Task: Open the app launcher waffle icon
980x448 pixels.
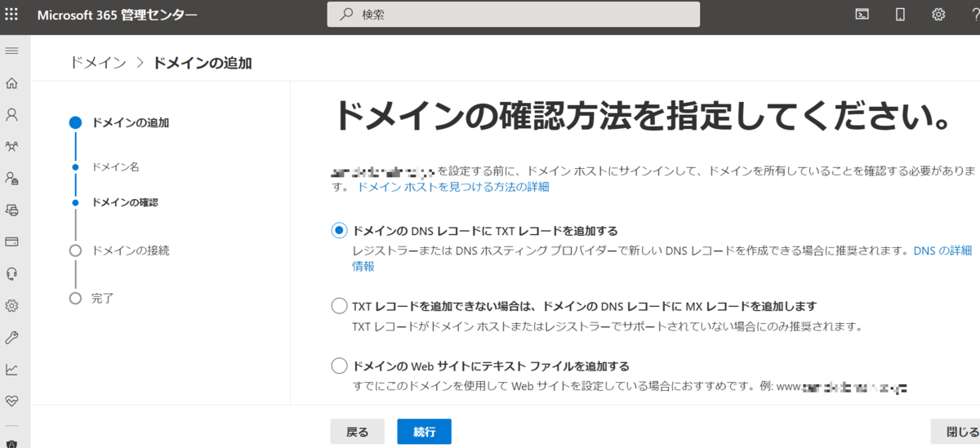Action: [12, 15]
